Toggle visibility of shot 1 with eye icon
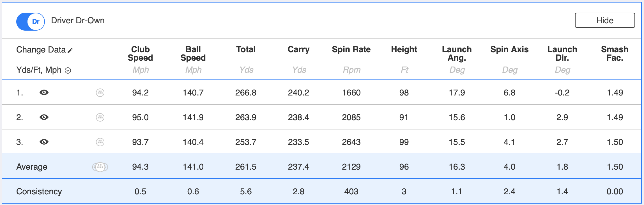The width and height of the screenshot is (644, 205). click(x=43, y=92)
